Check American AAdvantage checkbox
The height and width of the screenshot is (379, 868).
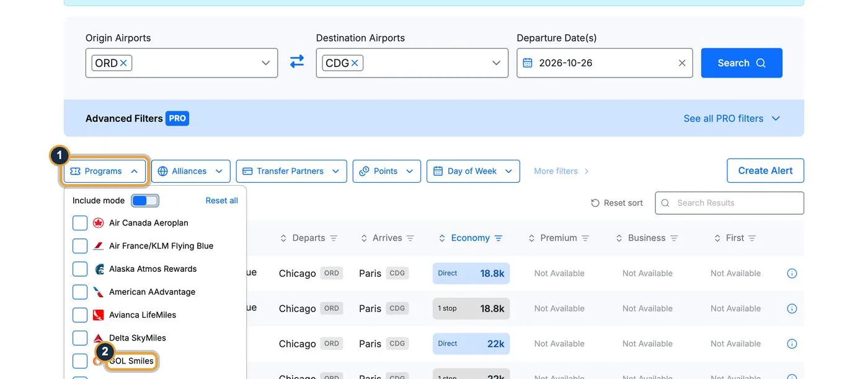(80, 292)
